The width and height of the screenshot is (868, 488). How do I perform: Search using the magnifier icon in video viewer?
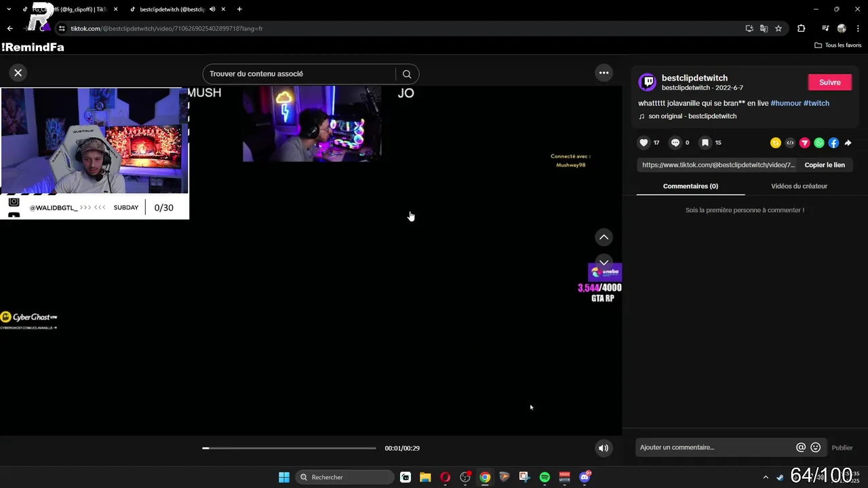(407, 74)
